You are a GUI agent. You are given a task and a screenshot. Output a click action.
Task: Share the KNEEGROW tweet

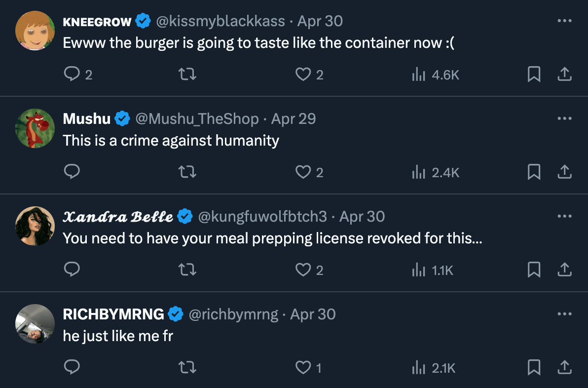point(564,75)
